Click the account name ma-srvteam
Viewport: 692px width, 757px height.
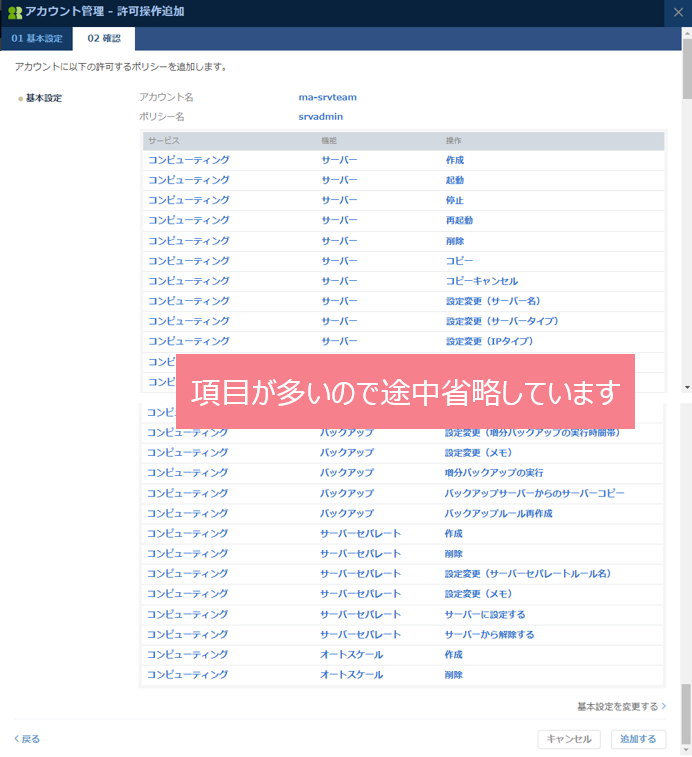(327, 97)
